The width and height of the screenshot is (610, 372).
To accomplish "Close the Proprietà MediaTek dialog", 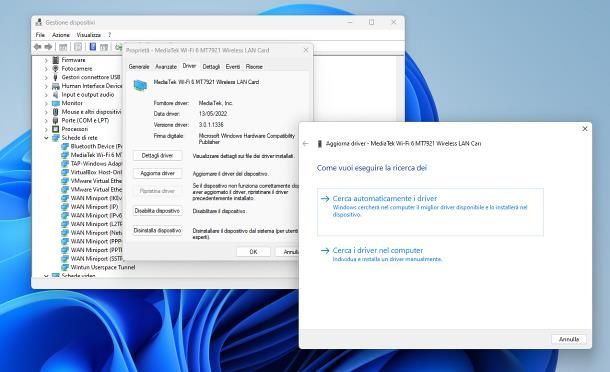I will [x=306, y=50].
